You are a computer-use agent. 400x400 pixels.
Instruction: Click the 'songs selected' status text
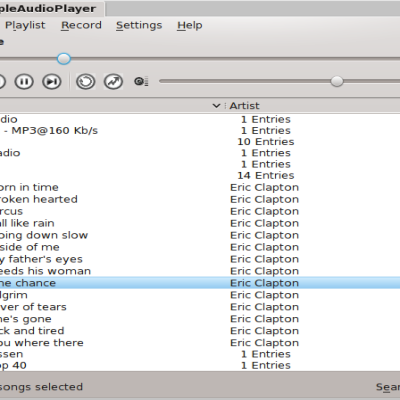pos(41,387)
